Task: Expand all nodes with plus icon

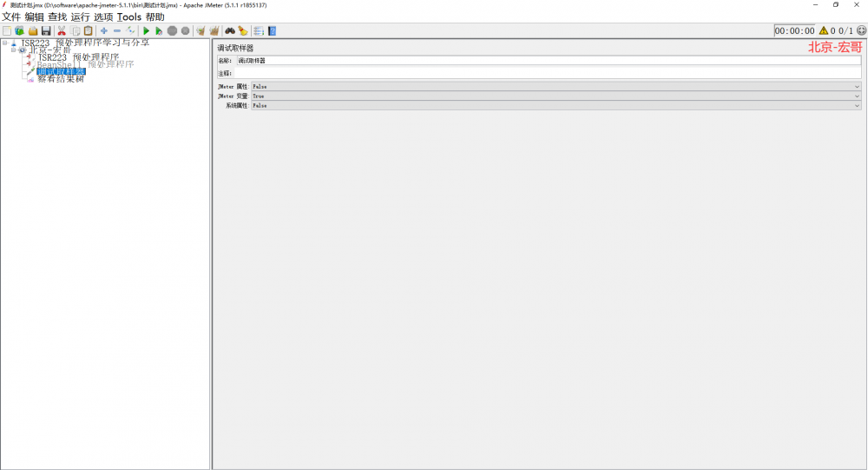Action: [103, 31]
